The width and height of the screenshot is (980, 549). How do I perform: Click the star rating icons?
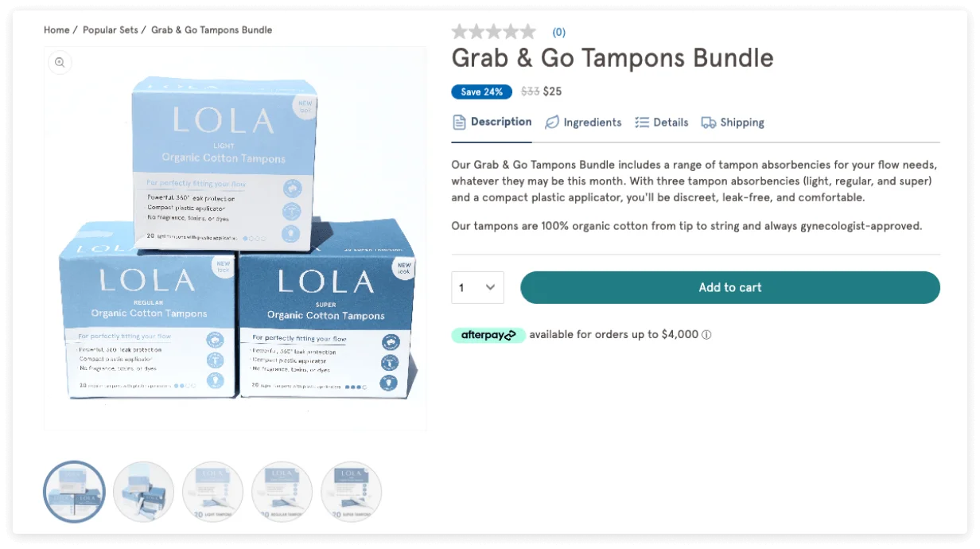[494, 32]
